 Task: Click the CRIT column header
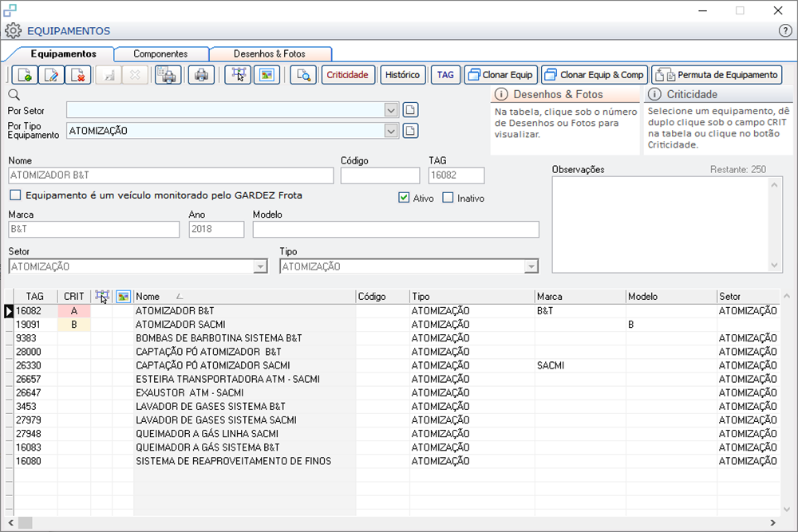(x=73, y=297)
